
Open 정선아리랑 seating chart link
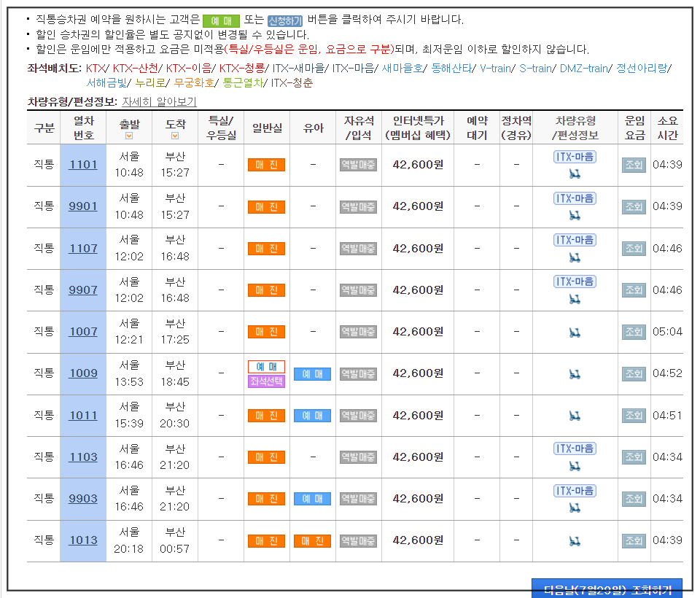pyautogui.click(x=642, y=69)
